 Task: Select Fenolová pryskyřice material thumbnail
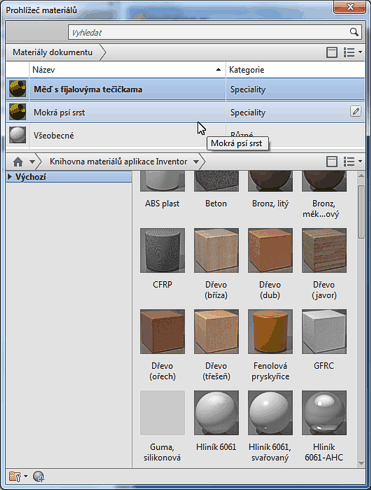tap(270, 331)
